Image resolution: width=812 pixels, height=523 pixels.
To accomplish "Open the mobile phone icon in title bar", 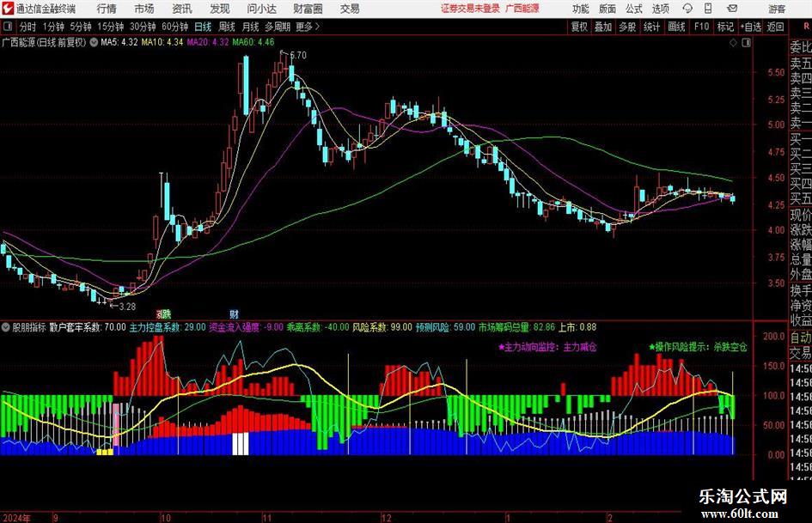I will point(708,9).
